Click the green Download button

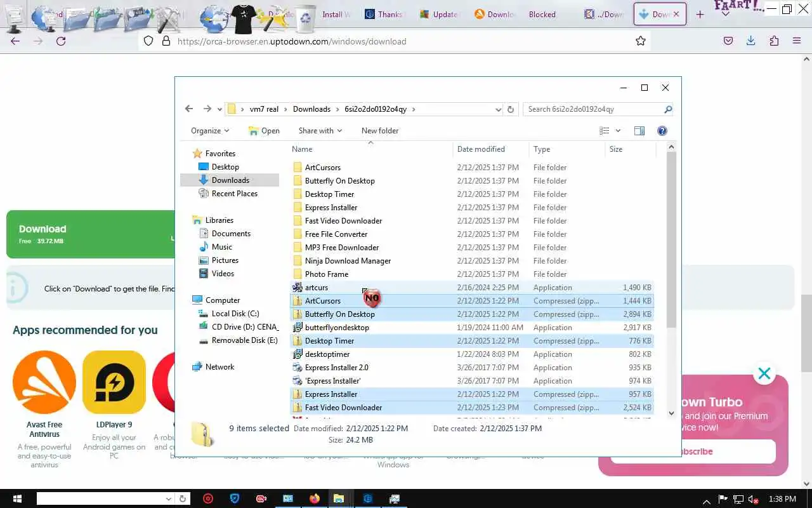pyautogui.click(x=91, y=234)
